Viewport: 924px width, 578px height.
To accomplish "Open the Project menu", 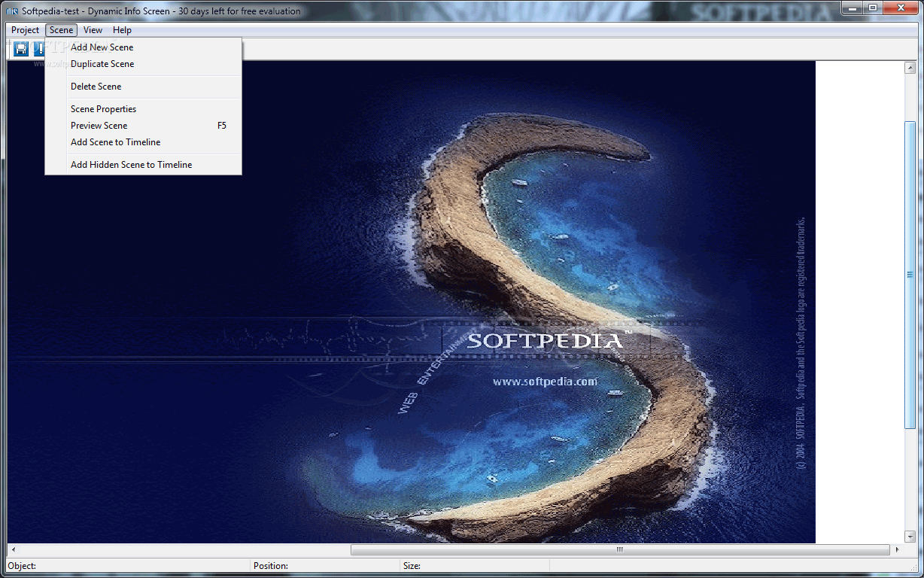I will pos(25,30).
